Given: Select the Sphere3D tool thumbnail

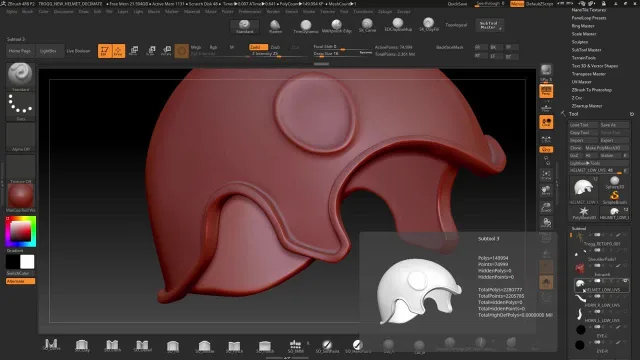Looking at the screenshot, I should (x=614, y=182).
